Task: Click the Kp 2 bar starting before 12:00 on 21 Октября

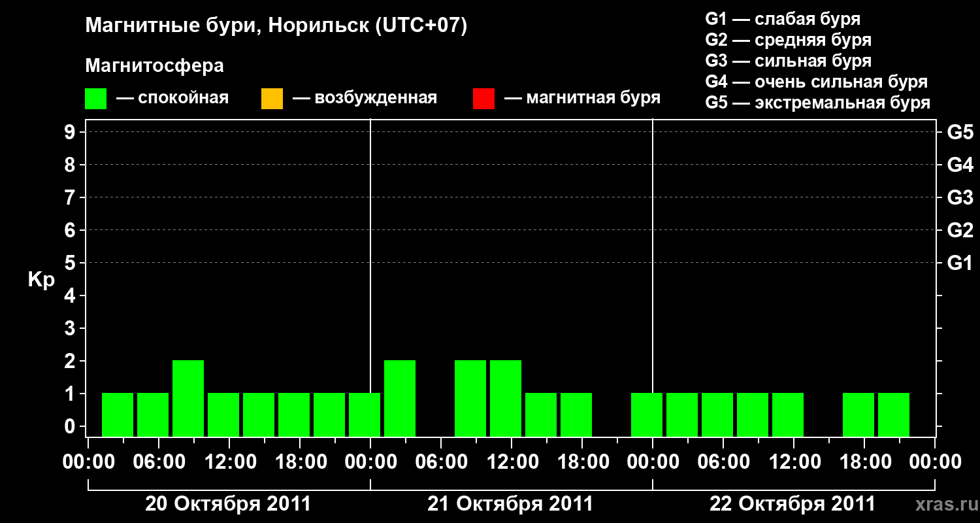Action: [506, 398]
